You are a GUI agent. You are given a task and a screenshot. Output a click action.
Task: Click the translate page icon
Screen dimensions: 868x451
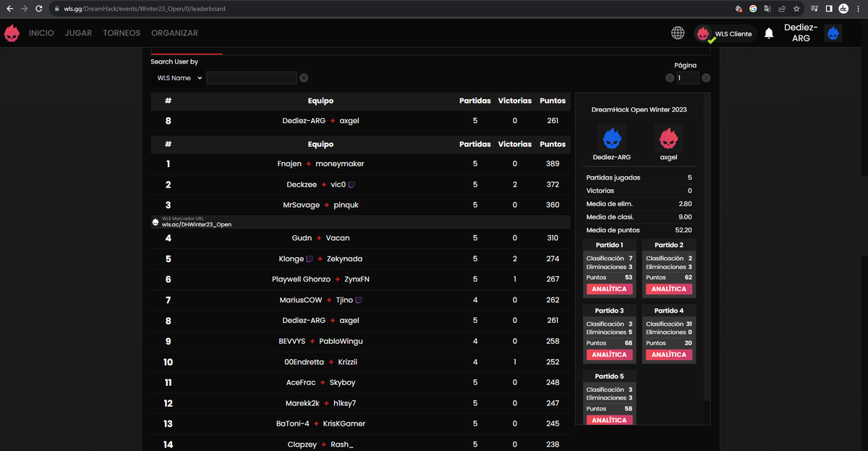(x=767, y=9)
